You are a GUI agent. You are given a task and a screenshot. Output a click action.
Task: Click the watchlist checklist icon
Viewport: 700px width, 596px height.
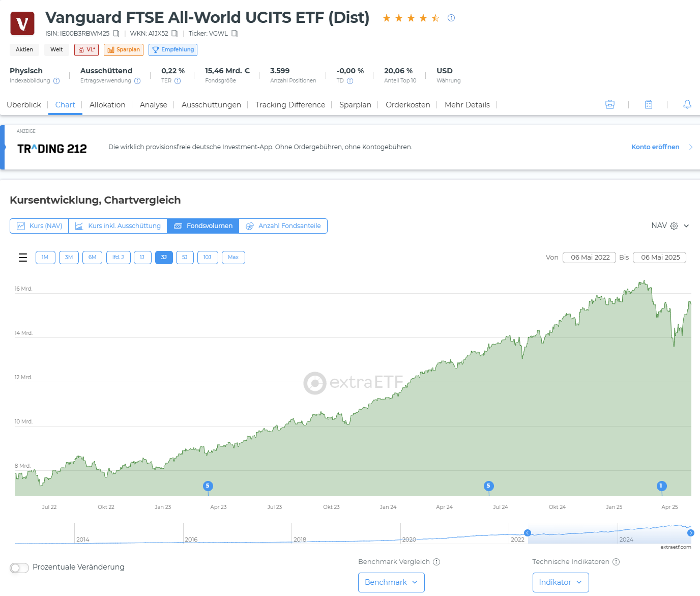click(x=649, y=104)
